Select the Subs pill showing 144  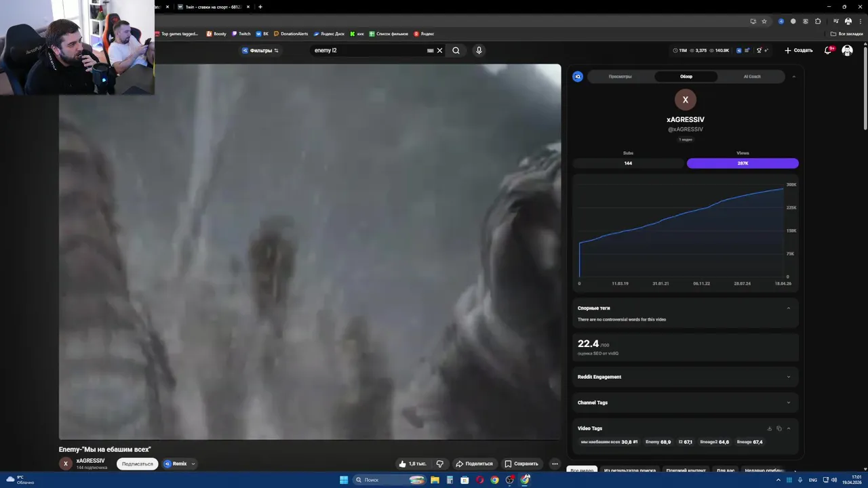tap(628, 163)
